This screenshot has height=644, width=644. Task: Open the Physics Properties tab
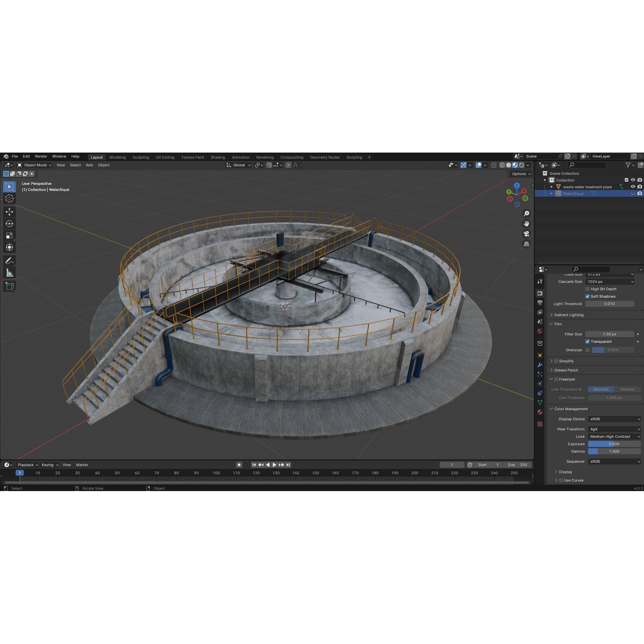(x=540, y=384)
